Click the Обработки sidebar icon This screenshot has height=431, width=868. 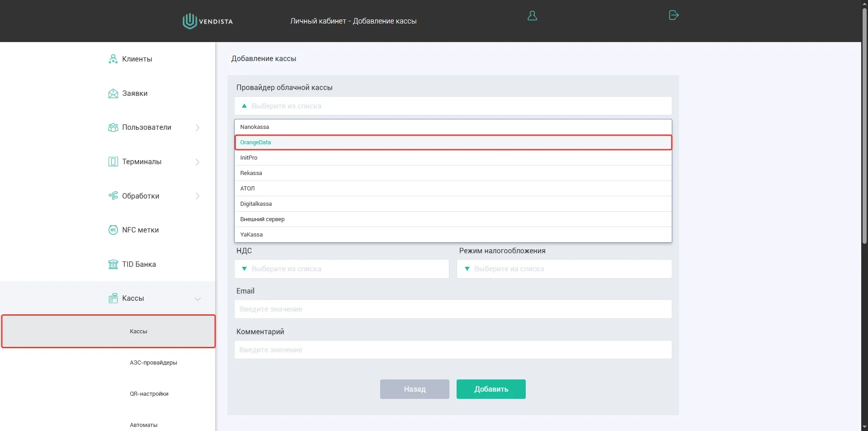click(x=113, y=196)
